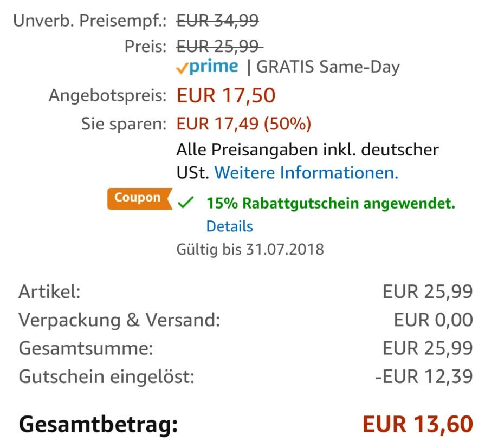
Task: Click the Gesamtsumme label
Action: 86,348
